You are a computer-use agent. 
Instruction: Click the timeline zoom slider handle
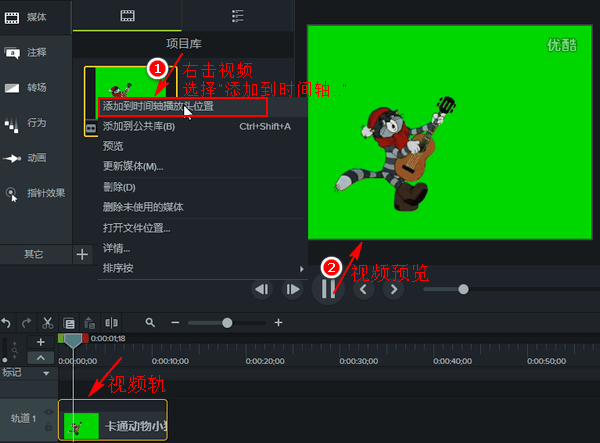227,323
